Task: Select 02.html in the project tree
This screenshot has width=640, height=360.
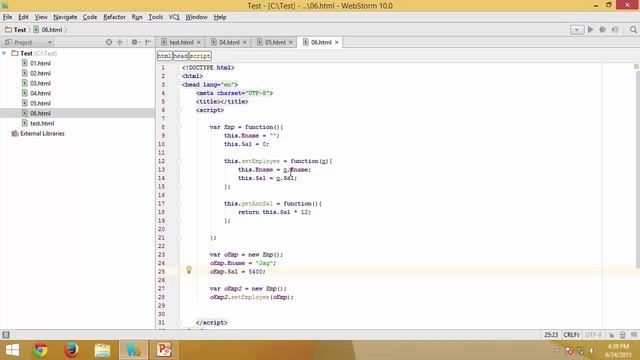Action: pyautogui.click(x=40, y=73)
